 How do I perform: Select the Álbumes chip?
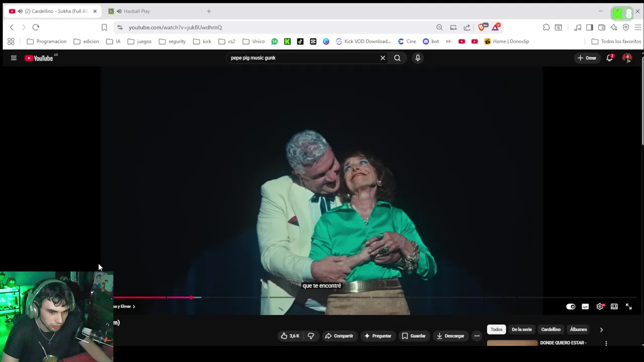[578, 330]
